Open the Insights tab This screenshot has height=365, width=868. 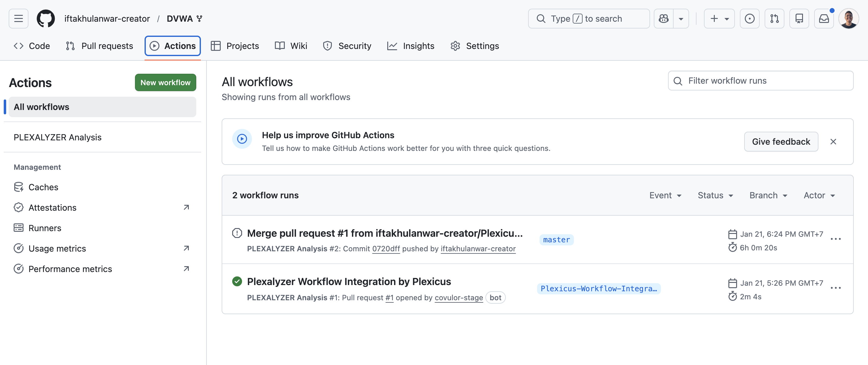(411, 46)
